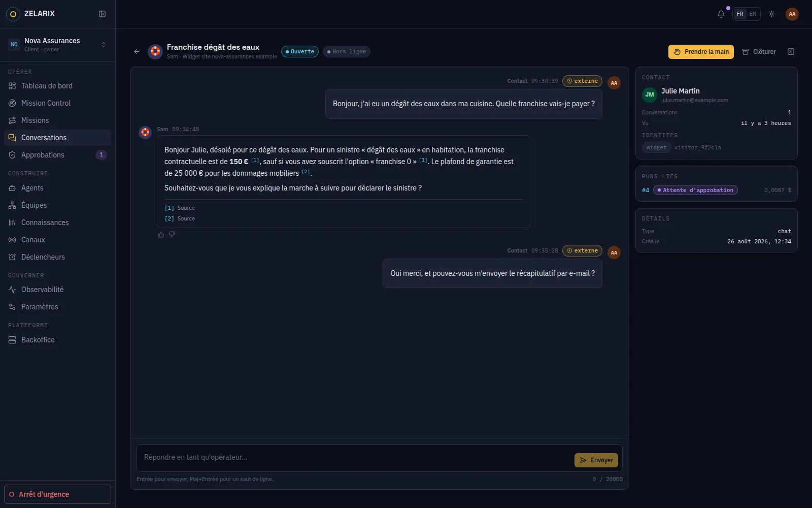Open the [1] Source reference
The width and height of the screenshot is (812, 508).
click(180, 208)
